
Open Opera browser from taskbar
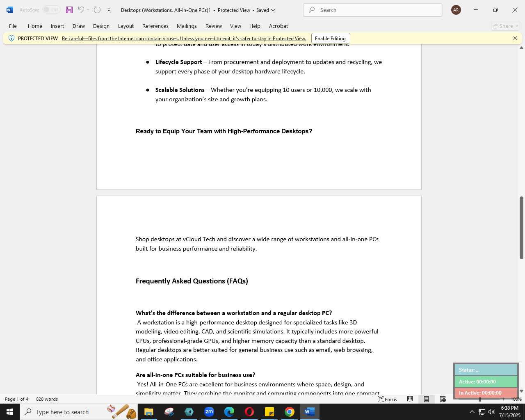pos(249,412)
